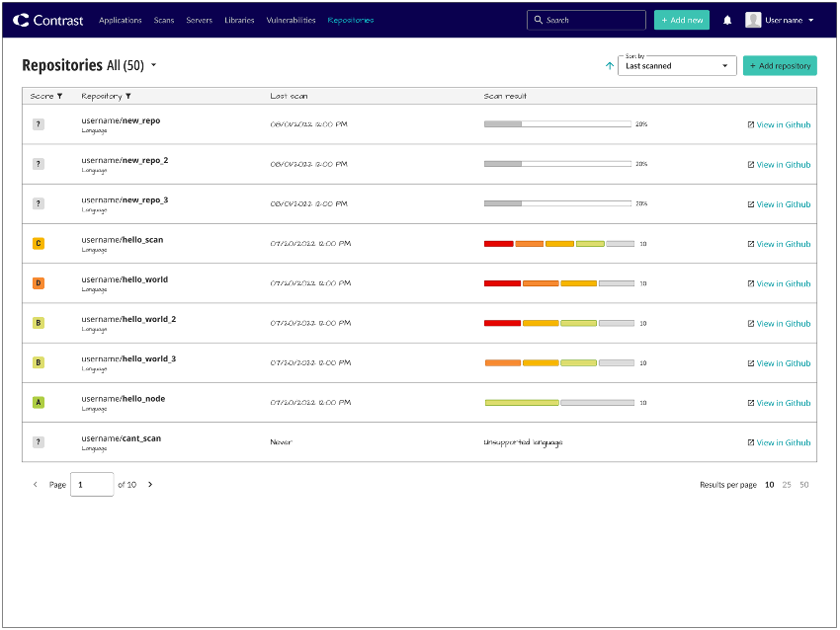Click the unknown score badge for new_repo
The image size is (840, 630).
pos(38,124)
